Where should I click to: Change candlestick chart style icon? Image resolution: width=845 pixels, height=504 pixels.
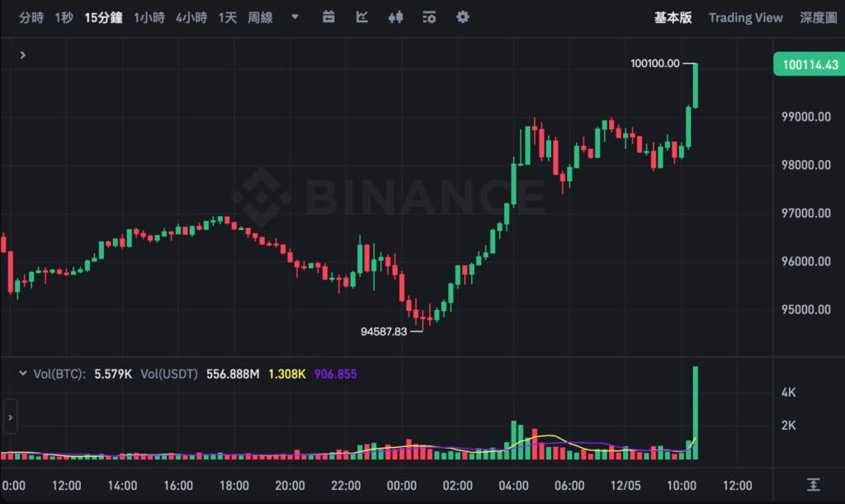[395, 17]
